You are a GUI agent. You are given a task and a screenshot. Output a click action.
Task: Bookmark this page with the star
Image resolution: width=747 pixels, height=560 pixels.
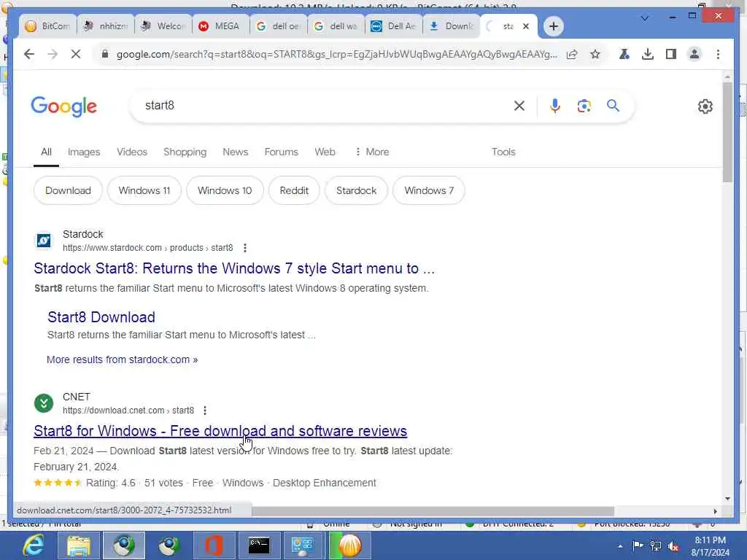595,54
